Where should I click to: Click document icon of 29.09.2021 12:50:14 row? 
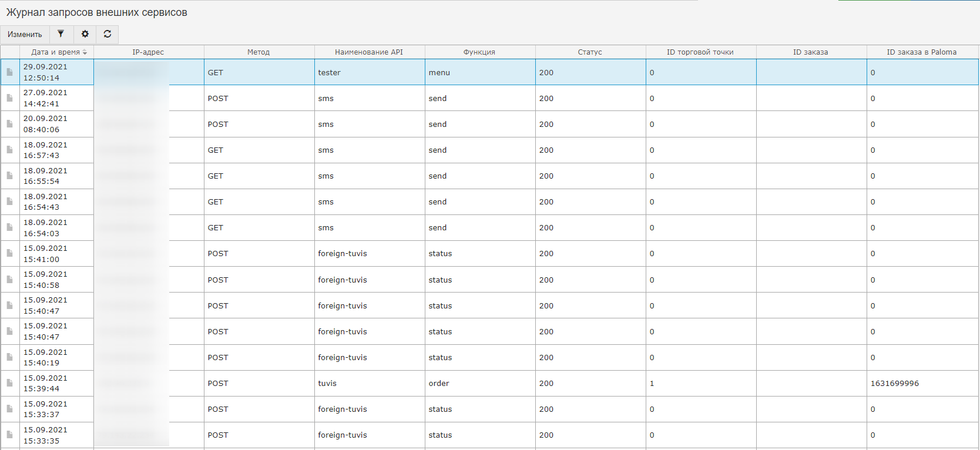click(x=10, y=72)
